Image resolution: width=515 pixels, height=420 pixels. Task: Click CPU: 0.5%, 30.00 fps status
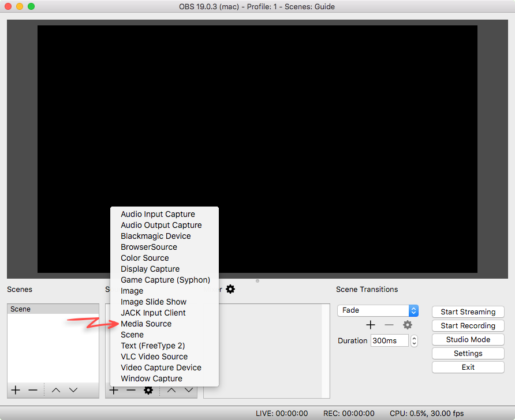tap(427, 413)
